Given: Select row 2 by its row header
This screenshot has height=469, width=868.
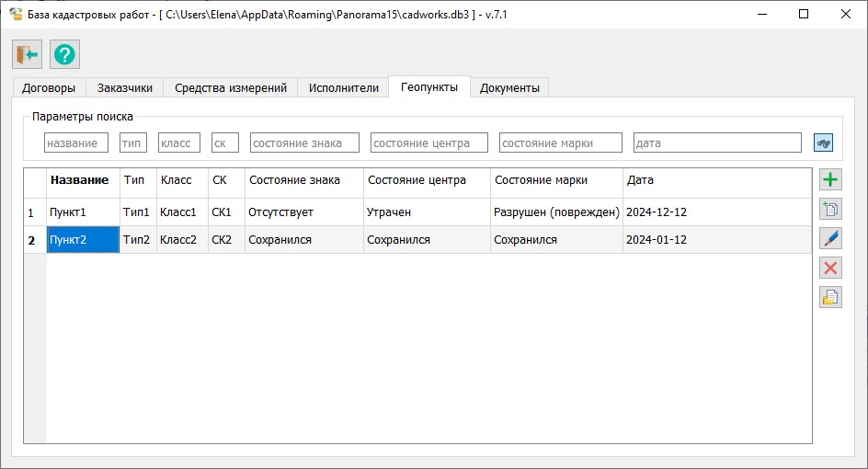Looking at the screenshot, I should [x=34, y=240].
